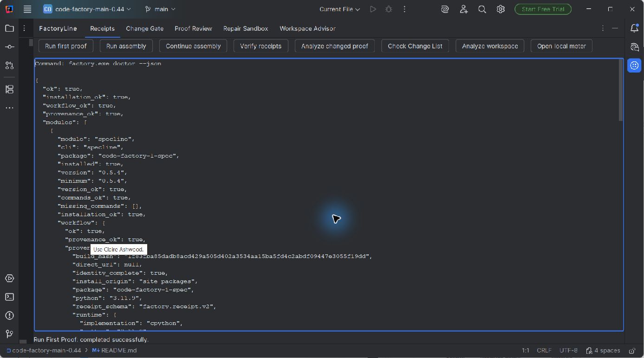Open the code-factory-main-0.44 project dropdown
Viewport: 644px width, 358px height.
point(87,9)
